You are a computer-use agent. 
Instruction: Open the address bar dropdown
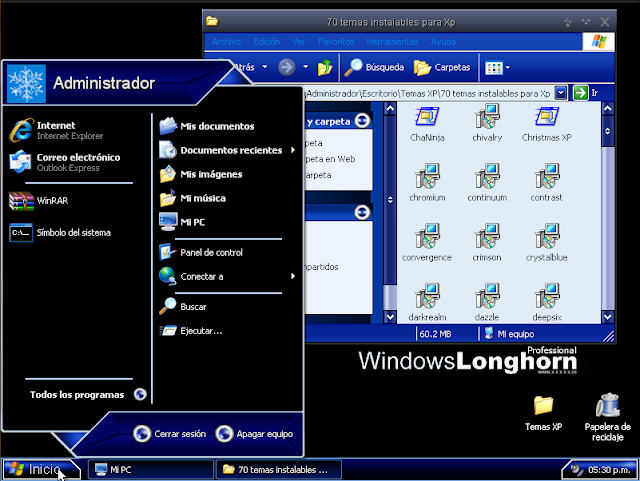point(561,93)
